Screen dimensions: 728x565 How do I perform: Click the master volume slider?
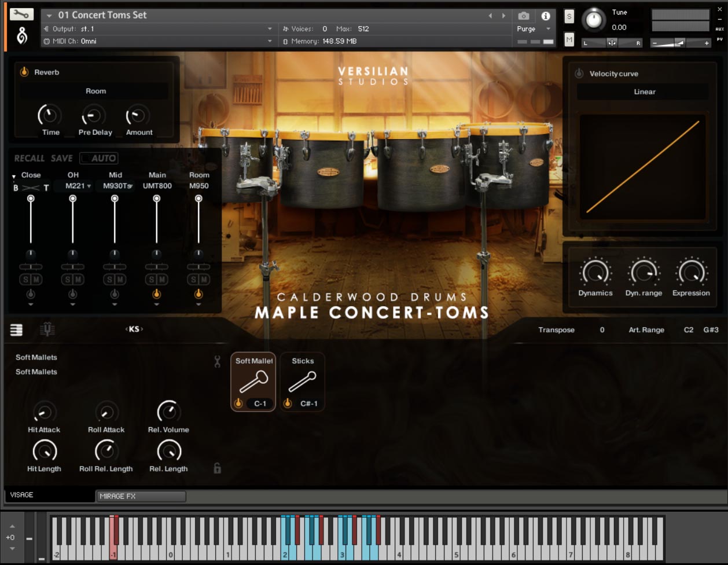pyautogui.click(x=681, y=43)
